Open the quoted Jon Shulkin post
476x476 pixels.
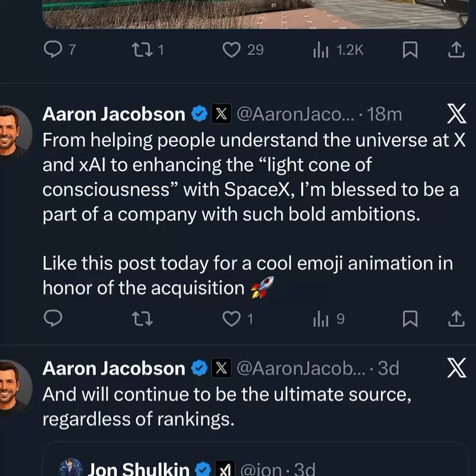pyautogui.click(x=255, y=459)
